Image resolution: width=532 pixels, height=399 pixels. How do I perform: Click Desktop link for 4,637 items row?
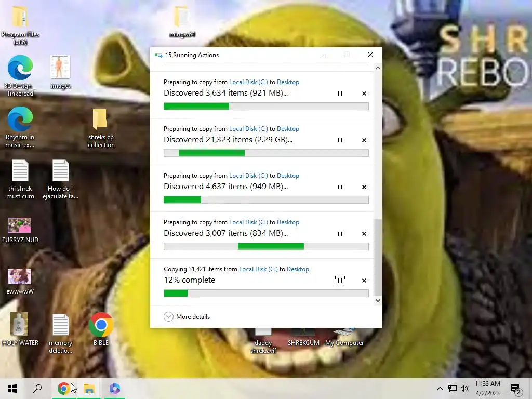tap(288, 176)
